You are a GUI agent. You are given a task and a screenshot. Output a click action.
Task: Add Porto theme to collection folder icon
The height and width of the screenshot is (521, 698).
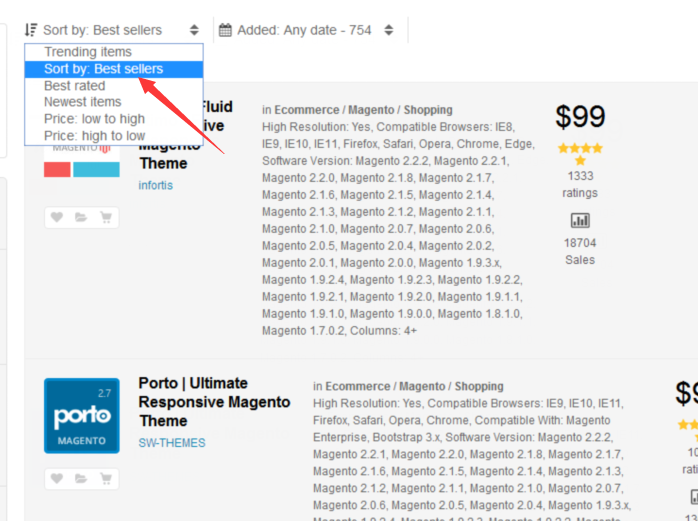coord(81,479)
